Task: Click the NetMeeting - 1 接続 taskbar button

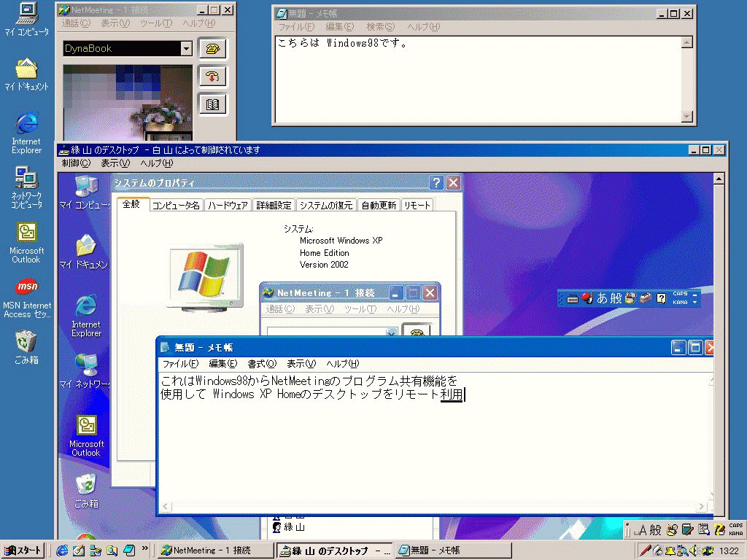Action: (215, 551)
